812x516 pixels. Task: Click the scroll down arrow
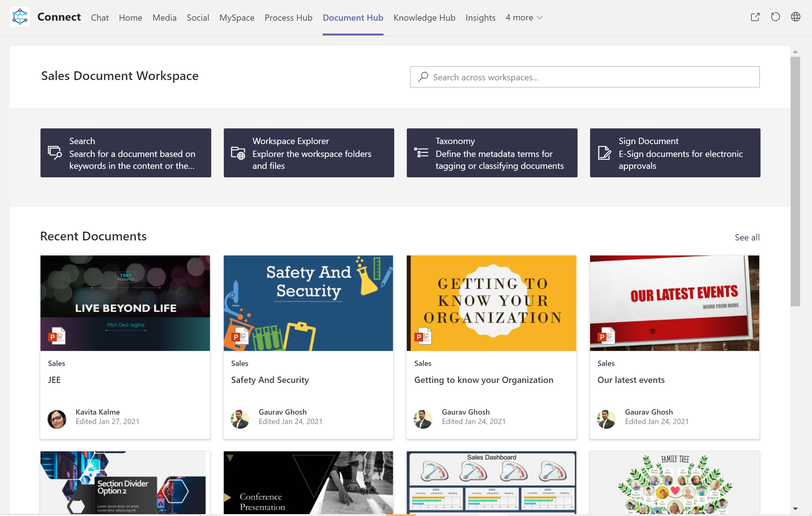coord(795,508)
